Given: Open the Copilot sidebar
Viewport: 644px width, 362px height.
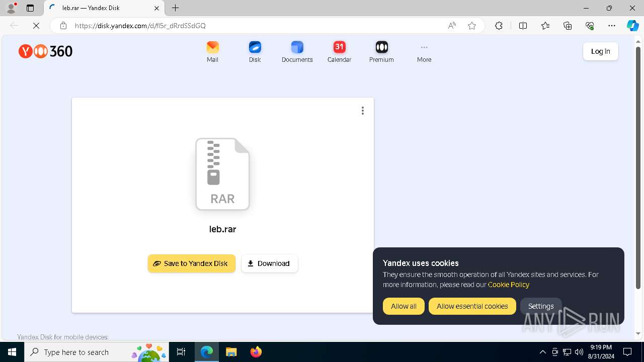Looking at the screenshot, I should [x=632, y=26].
